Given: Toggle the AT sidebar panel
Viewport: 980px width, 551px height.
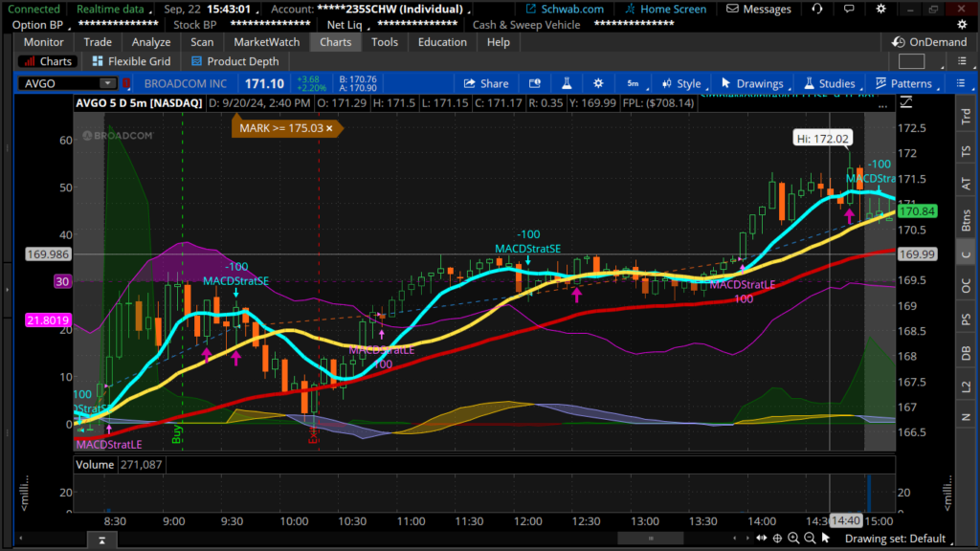Looking at the screenshot, I should coord(966,184).
